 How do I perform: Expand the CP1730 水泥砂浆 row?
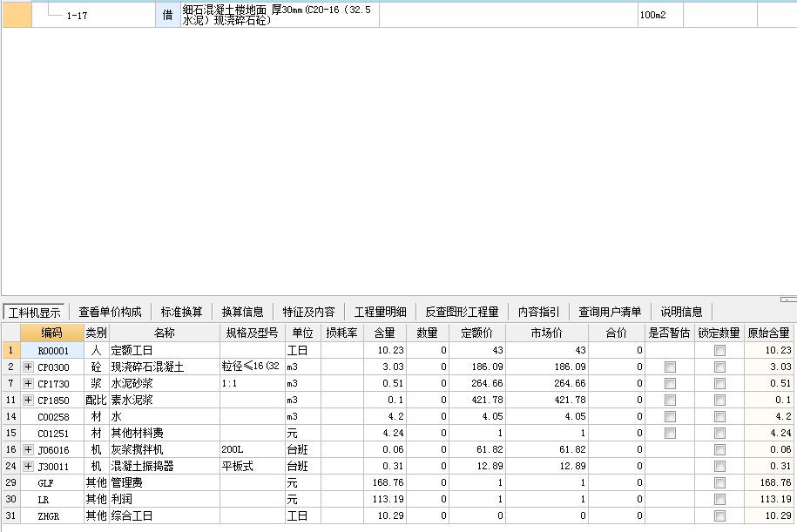tap(28, 384)
